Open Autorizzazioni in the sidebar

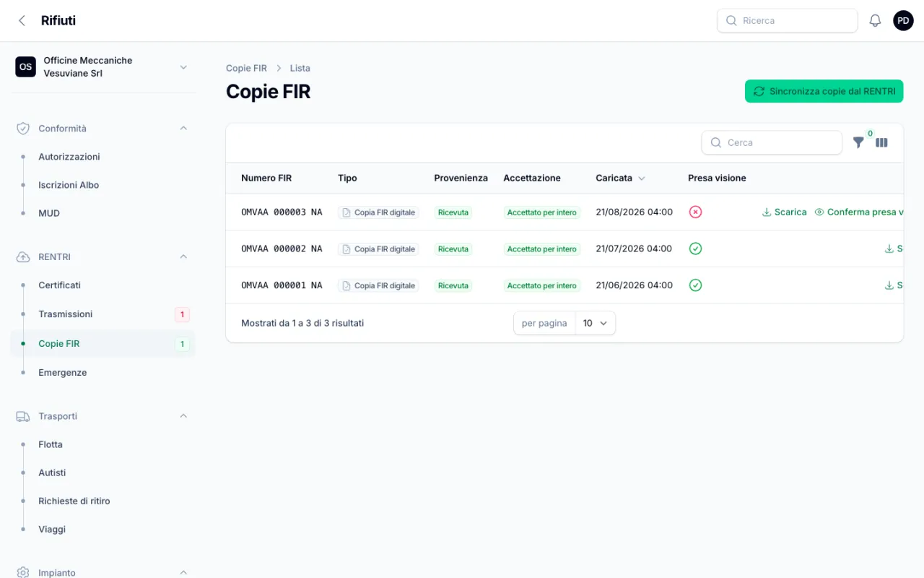click(69, 157)
